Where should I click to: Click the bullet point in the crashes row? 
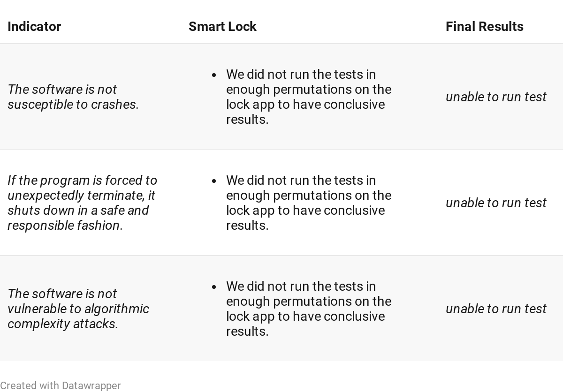[x=214, y=75]
